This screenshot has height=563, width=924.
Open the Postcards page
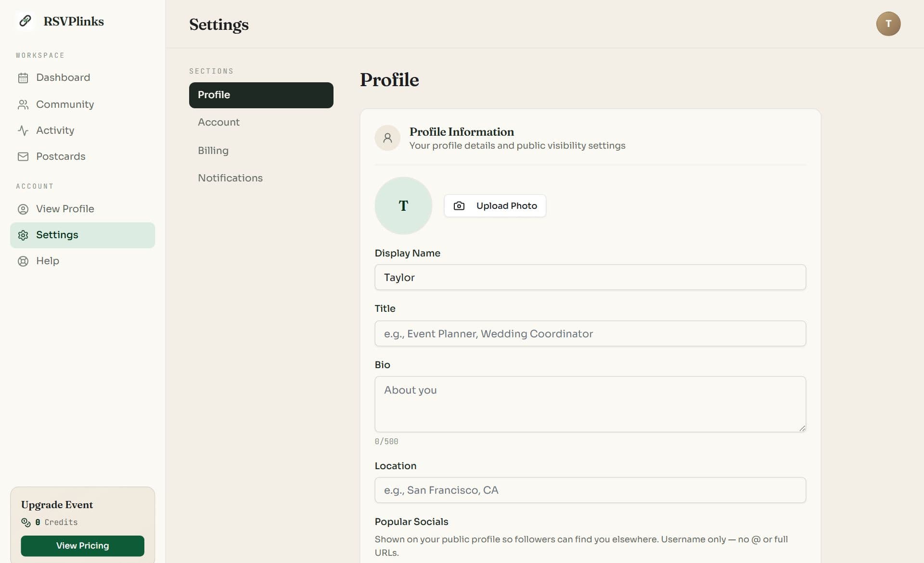click(82, 156)
